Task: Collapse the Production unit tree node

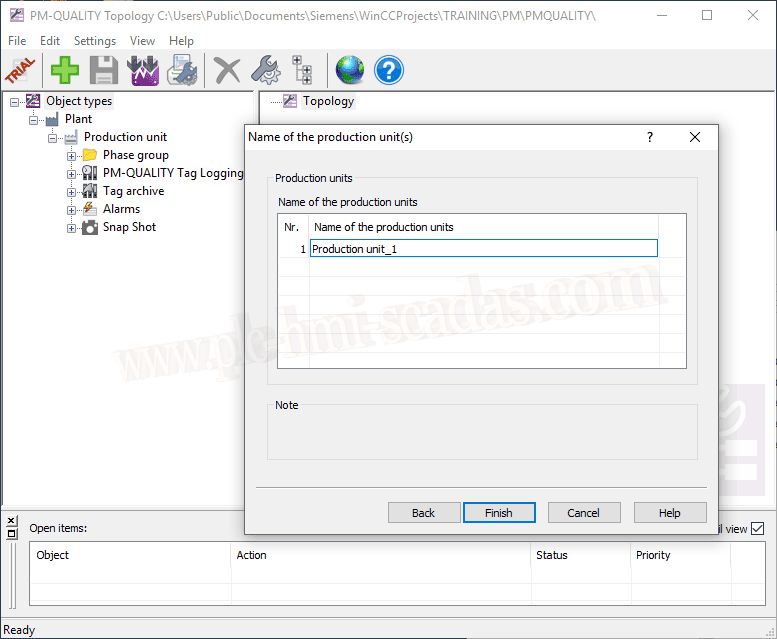Action: [x=53, y=138]
